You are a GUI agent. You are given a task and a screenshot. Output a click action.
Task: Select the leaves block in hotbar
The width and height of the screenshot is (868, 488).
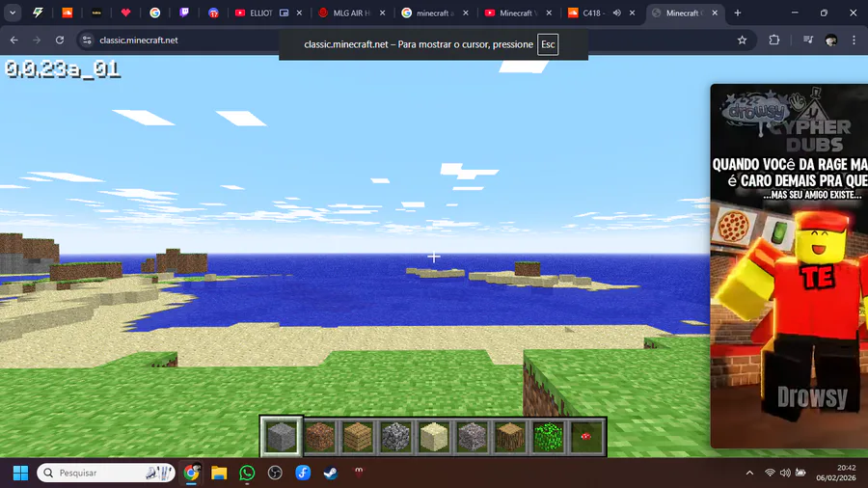(548, 436)
